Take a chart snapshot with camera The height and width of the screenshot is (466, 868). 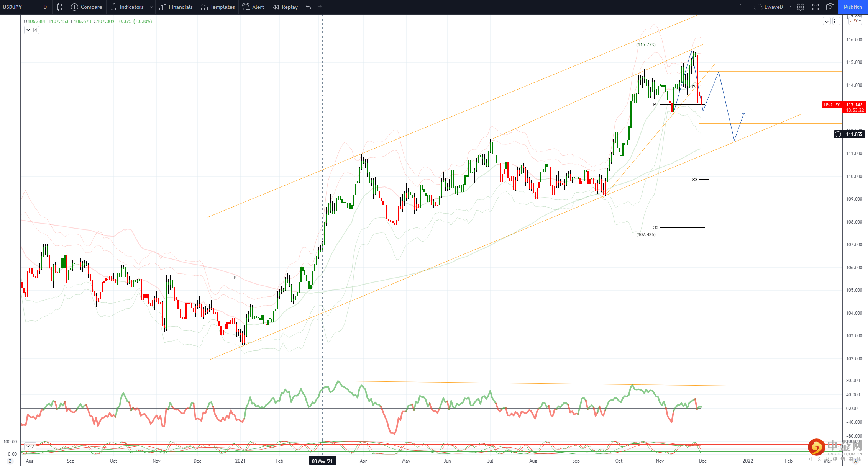pos(830,7)
